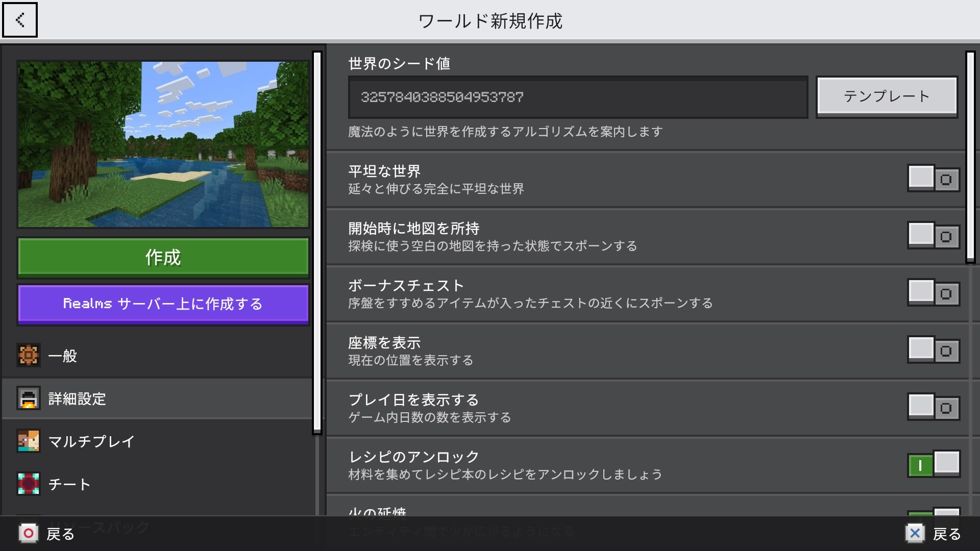The width and height of the screenshot is (980, 551).
Task: Click the 平坦な世界 setting title
Action: (384, 171)
